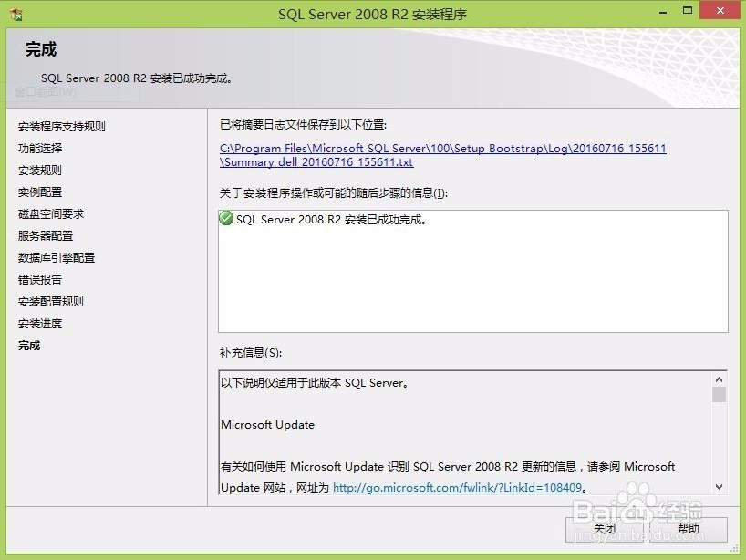The height and width of the screenshot is (560, 746).
Task: Click the supplementary info scrollbar thumb
Action: [719, 395]
